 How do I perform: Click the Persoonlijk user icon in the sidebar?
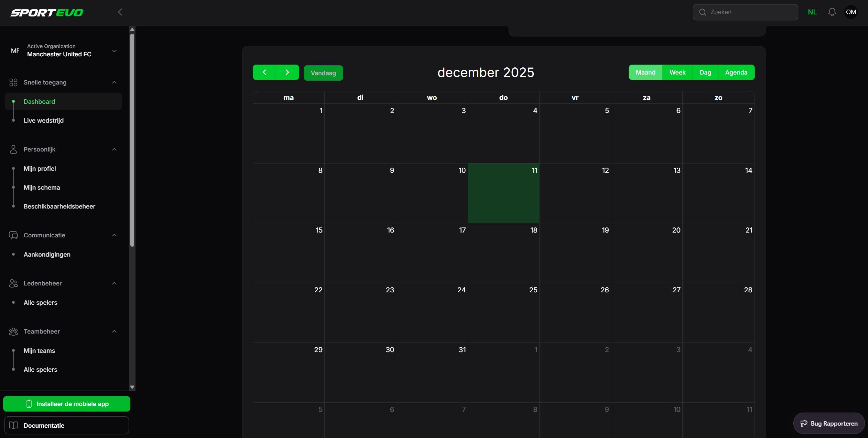[x=13, y=149]
